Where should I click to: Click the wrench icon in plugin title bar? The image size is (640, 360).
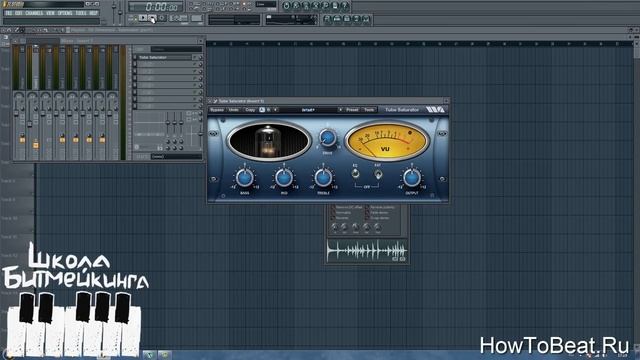coord(216,101)
